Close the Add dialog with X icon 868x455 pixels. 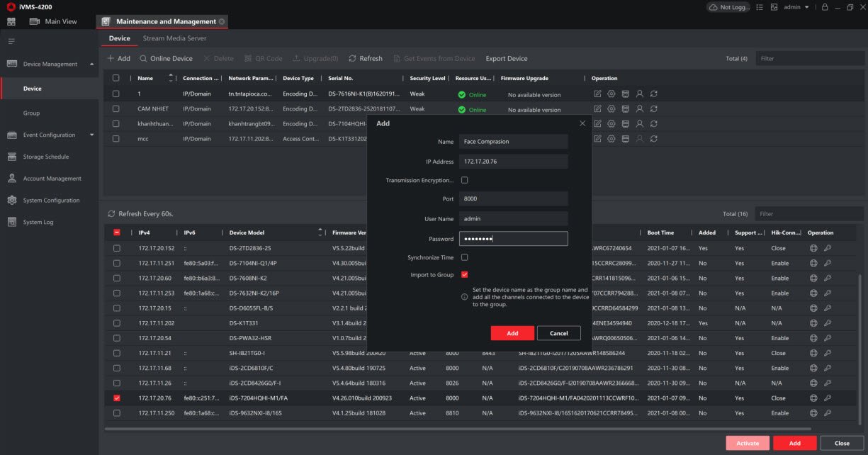582,123
